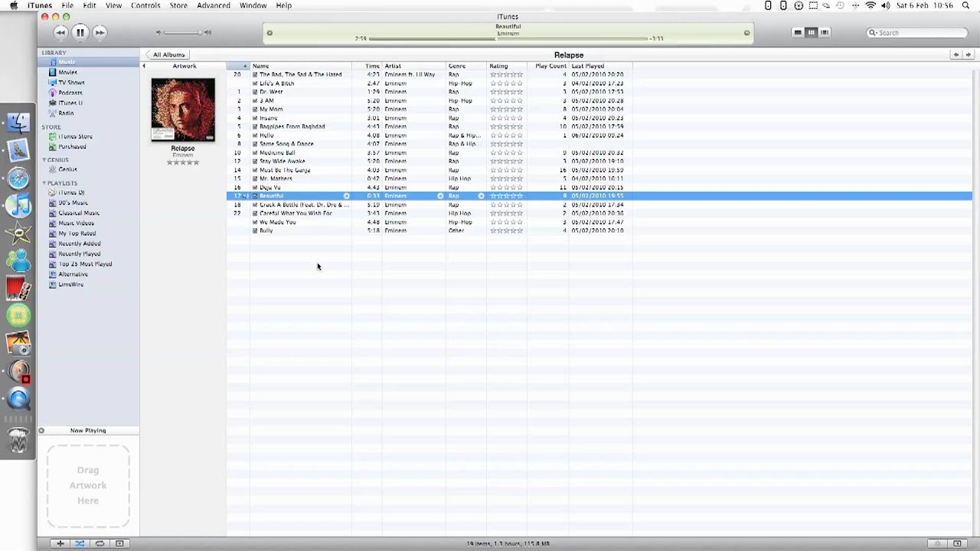
Task: Uncheck the Hello track checkbox
Action: (x=255, y=135)
